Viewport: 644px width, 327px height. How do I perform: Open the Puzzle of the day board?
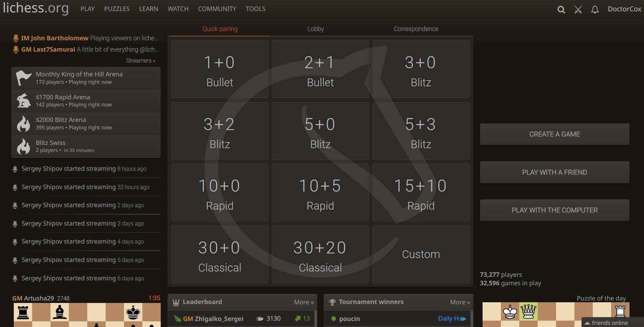556,315
